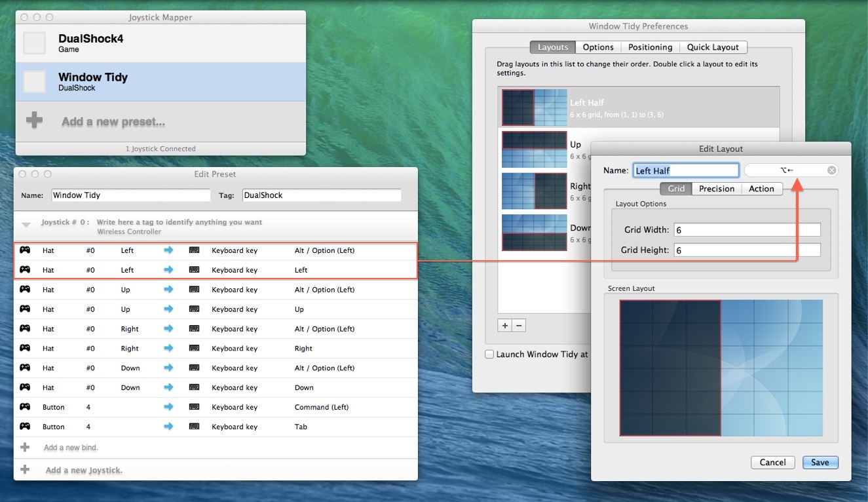Click the Name field in Edit Preset

coord(130,195)
